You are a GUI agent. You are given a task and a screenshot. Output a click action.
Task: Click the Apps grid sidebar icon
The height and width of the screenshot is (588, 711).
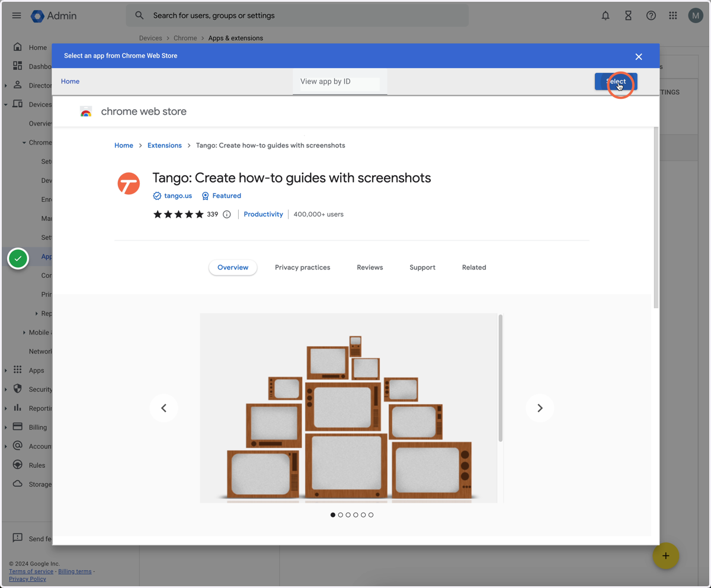(x=18, y=369)
